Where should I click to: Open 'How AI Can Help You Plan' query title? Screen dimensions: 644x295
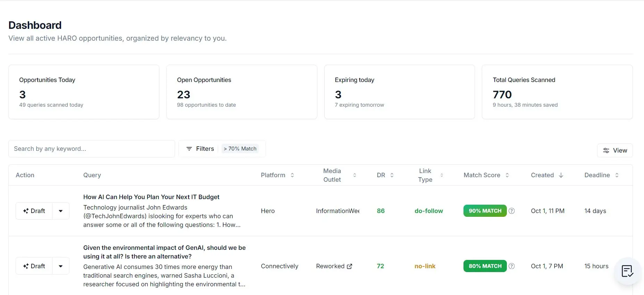(x=151, y=197)
